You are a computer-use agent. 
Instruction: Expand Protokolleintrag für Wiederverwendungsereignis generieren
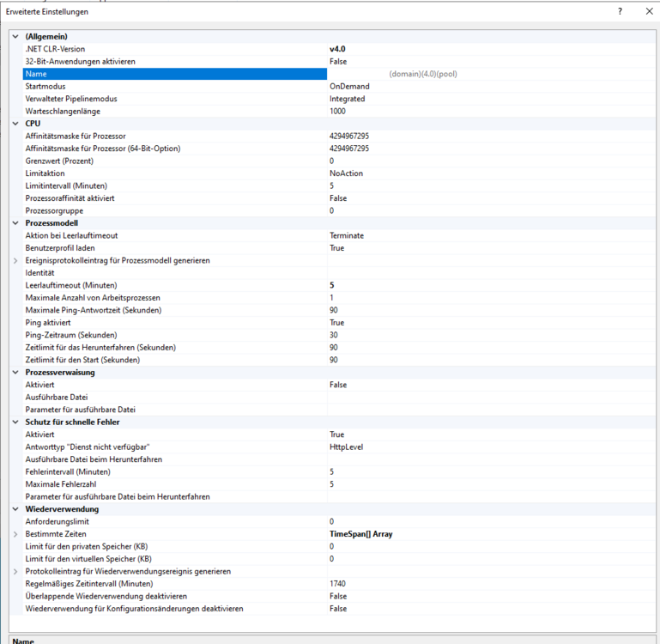[x=15, y=571]
